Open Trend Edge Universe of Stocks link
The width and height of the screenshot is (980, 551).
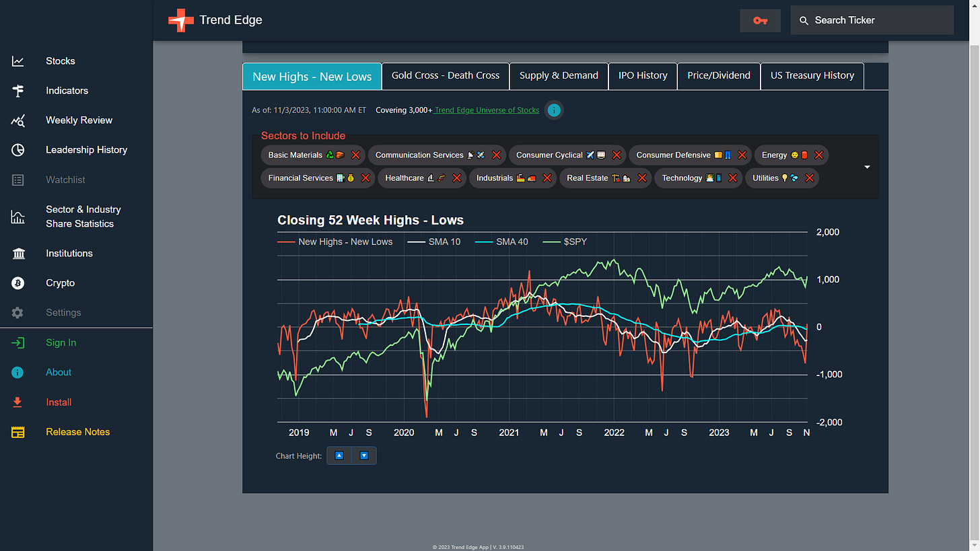(x=487, y=110)
